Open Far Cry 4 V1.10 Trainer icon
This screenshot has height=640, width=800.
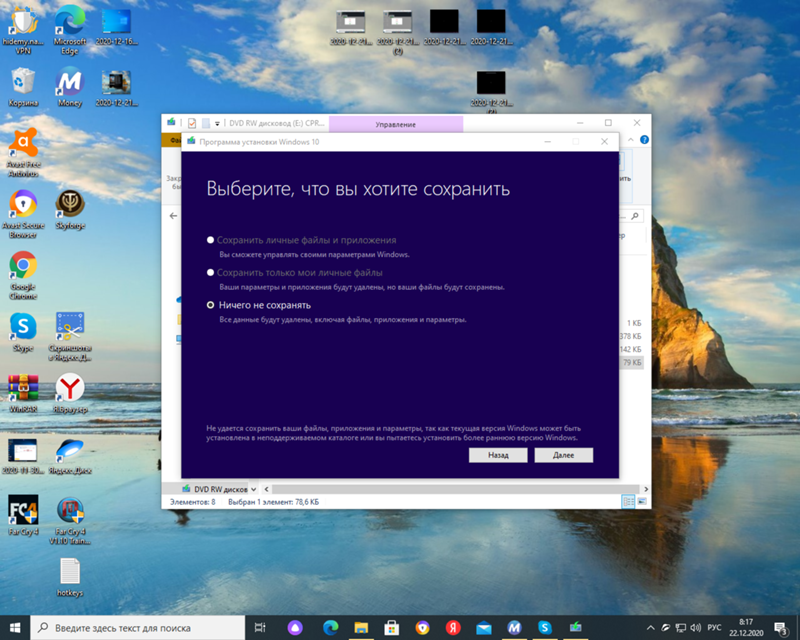point(70,520)
